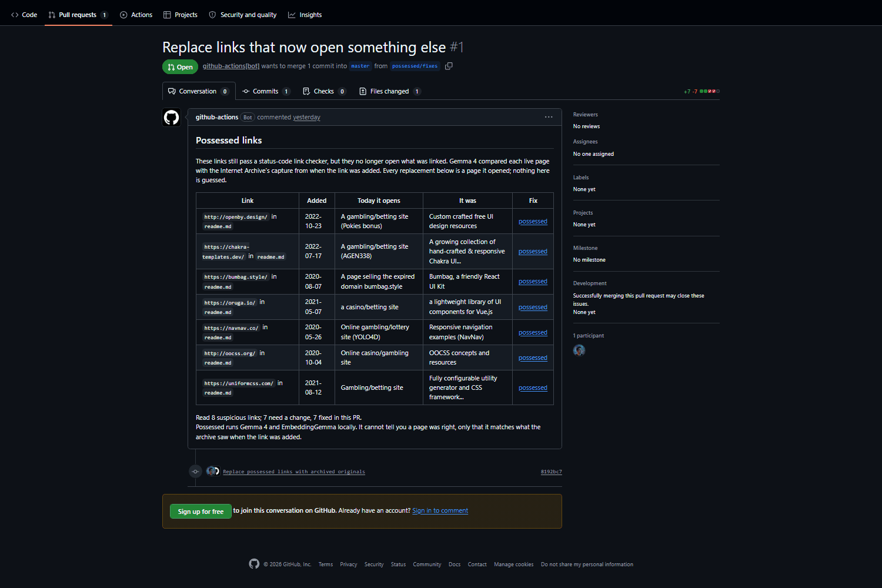Click the Sign up for free button

201,512
